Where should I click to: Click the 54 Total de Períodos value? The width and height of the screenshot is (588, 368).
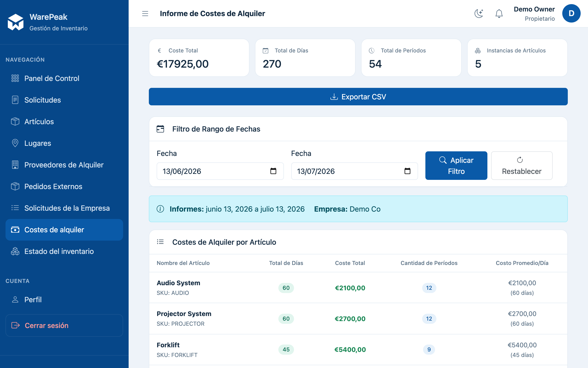pyautogui.click(x=375, y=64)
